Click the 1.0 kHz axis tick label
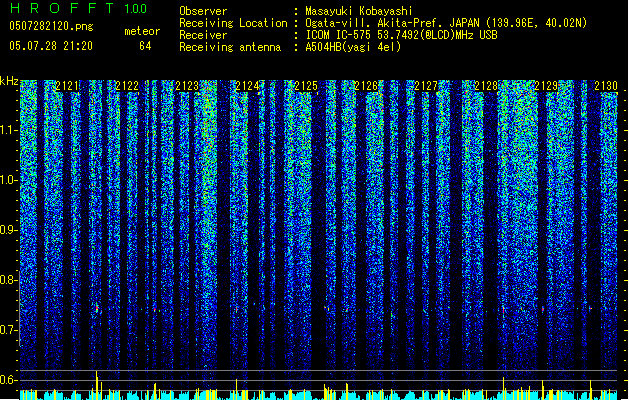The width and height of the screenshot is (629, 400). (x=9, y=180)
